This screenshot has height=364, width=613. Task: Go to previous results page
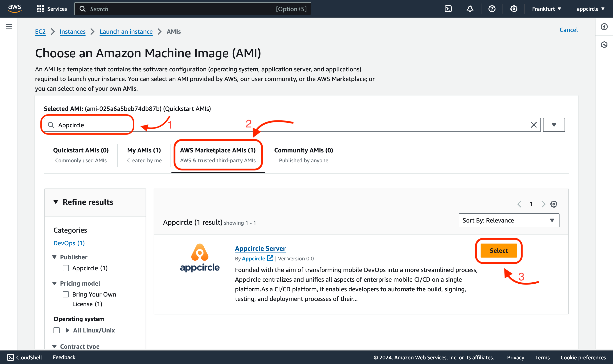(x=519, y=204)
